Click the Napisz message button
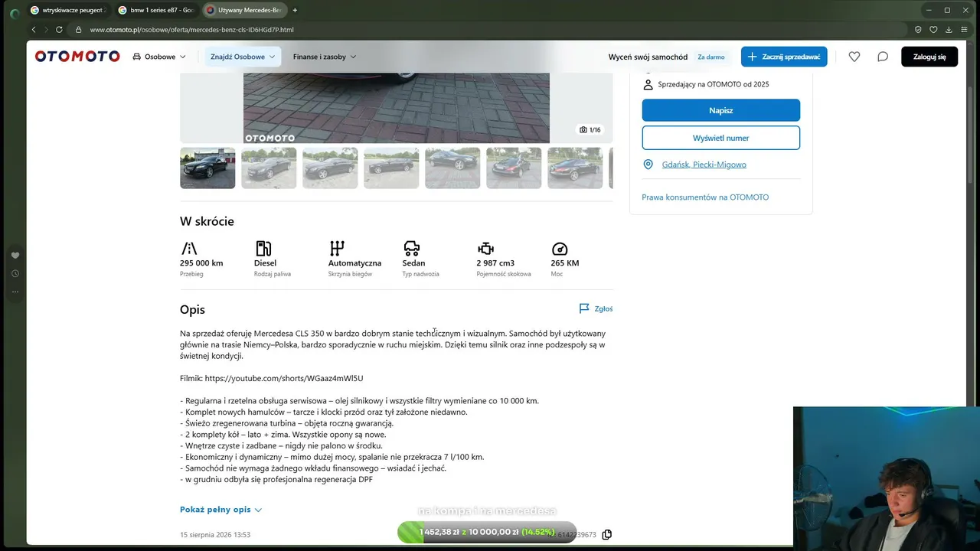The height and width of the screenshot is (551, 980). click(x=720, y=110)
